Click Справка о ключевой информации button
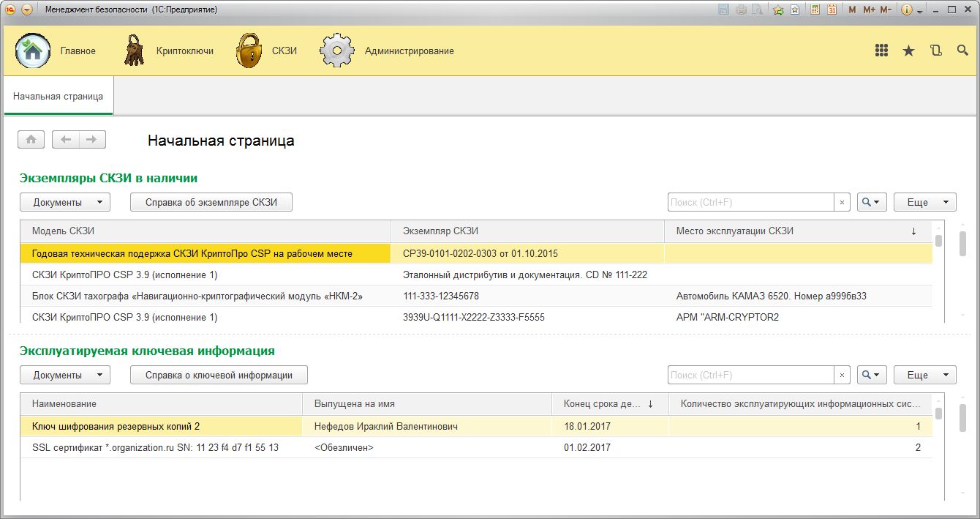Screen dimensions: 980x519 tap(219, 375)
